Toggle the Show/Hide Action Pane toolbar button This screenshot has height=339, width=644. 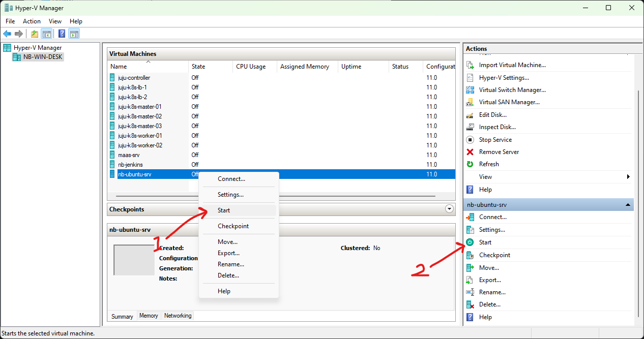pyautogui.click(x=74, y=34)
